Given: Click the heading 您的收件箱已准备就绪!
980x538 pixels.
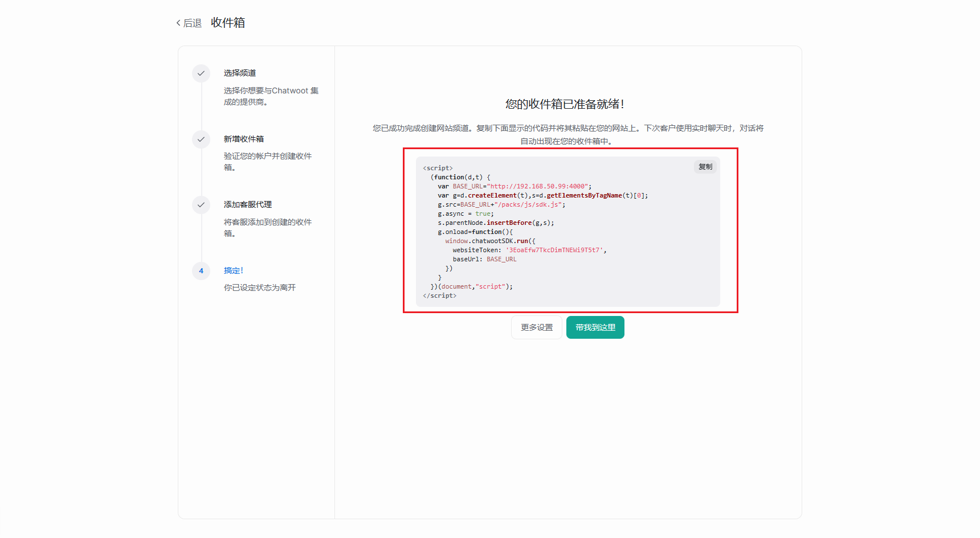Looking at the screenshot, I should 565,104.
